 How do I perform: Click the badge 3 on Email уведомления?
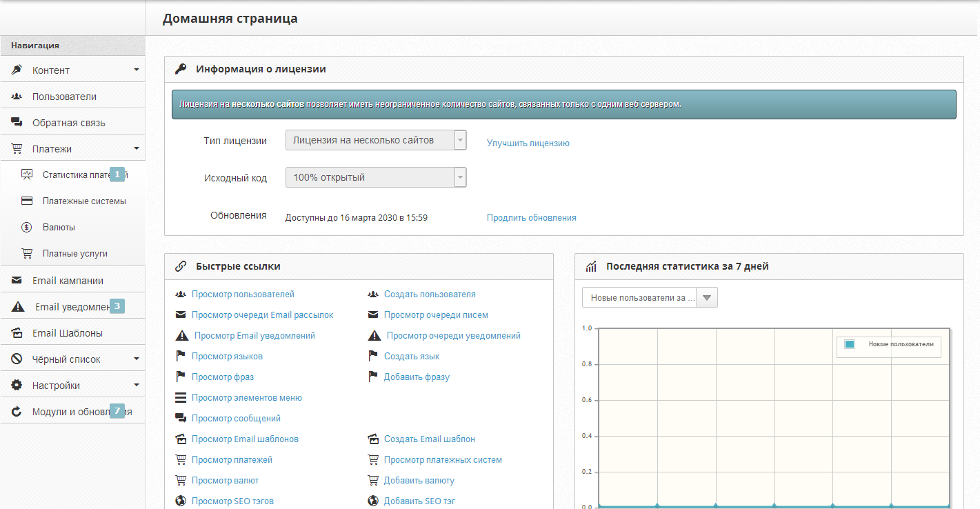coord(117,306)
